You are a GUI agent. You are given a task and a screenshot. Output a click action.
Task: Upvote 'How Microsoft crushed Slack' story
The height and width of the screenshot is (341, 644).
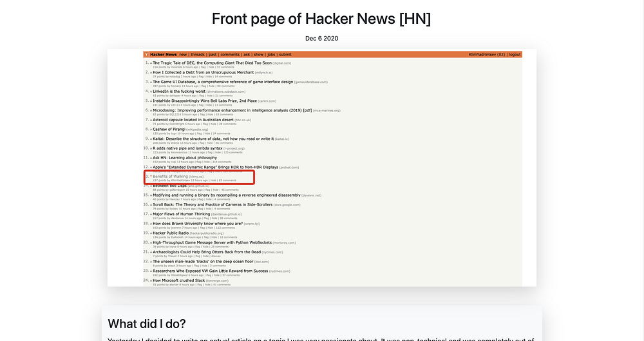(x=151, y=280)
